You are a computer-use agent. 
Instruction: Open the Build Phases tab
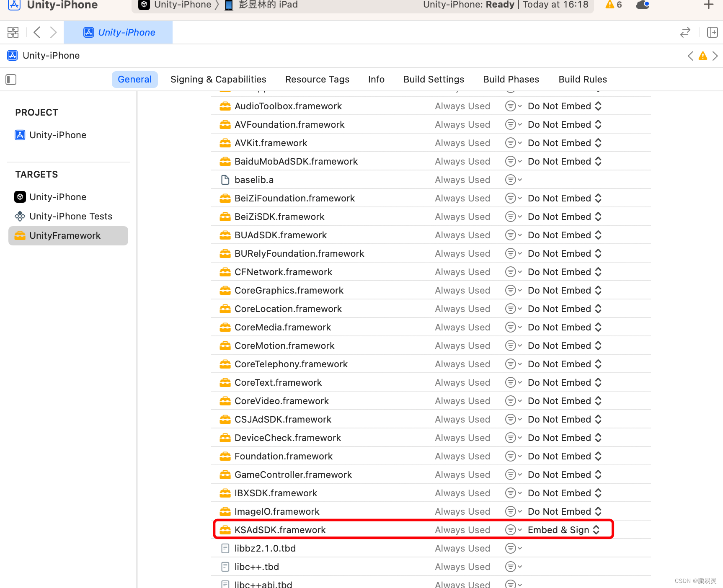point(511,79)
